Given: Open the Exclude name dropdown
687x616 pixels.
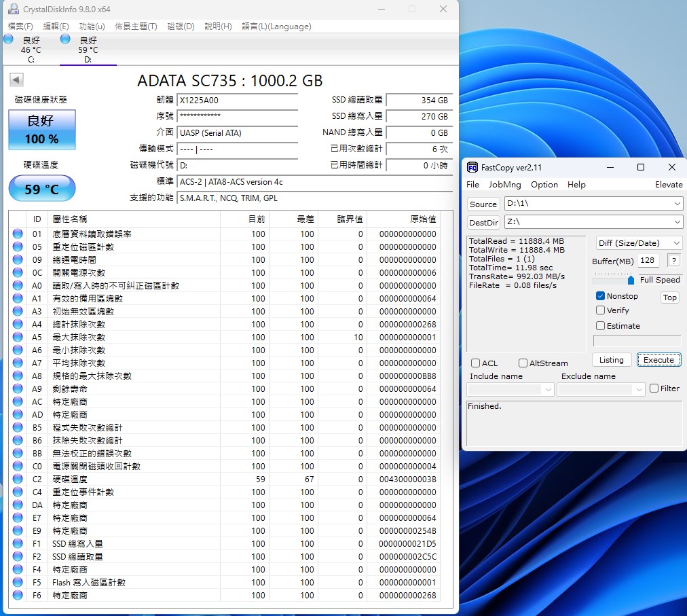Looking at the screenshot, I should point(639,389).
